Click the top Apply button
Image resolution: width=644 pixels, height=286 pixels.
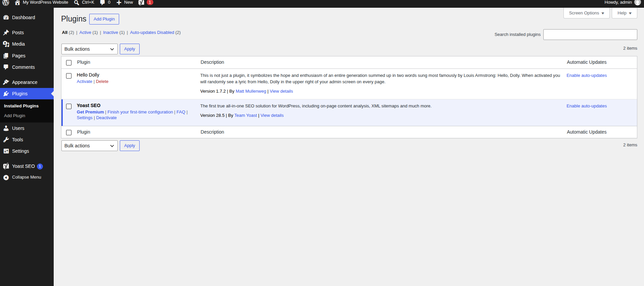130,49
